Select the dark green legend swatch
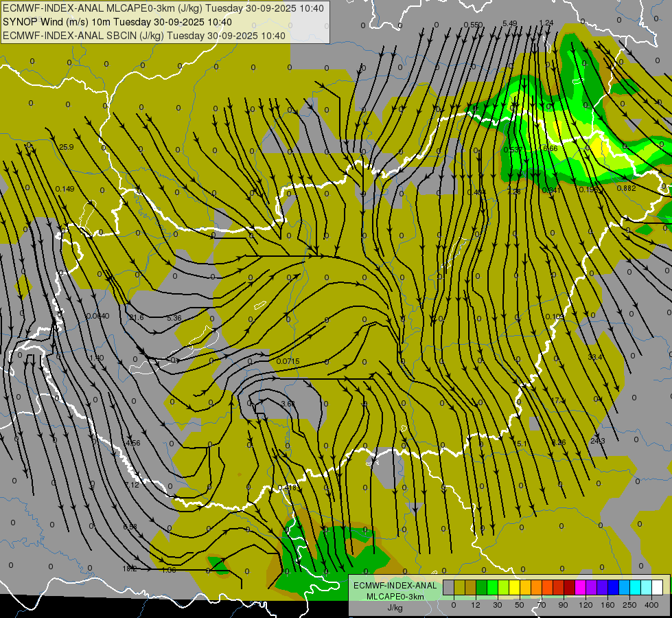The height and width of the screenshot is (618, 672). 482,587
